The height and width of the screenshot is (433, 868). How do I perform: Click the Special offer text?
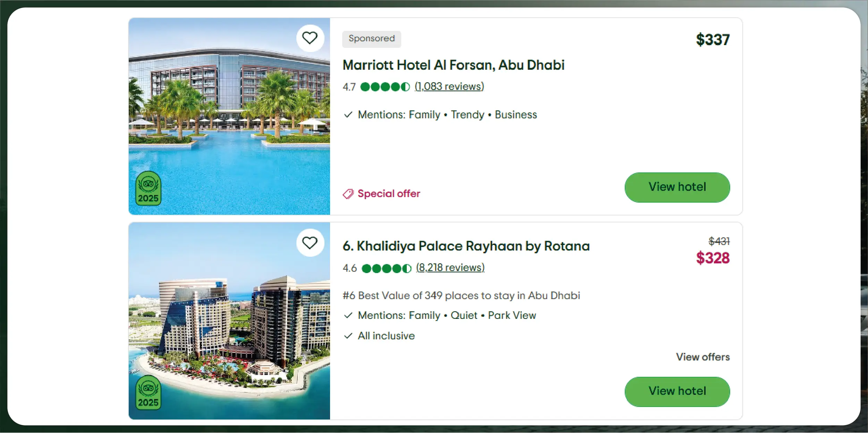(x=389, y=194)
